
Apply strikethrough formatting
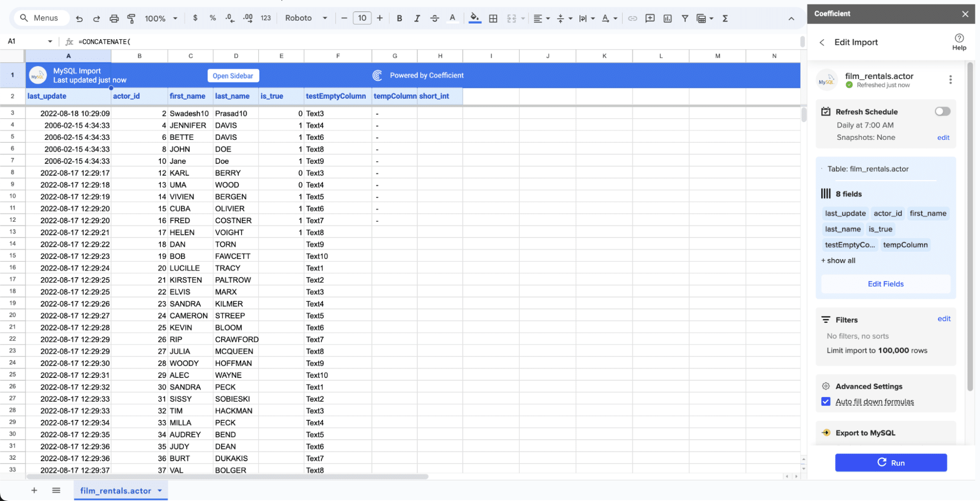pyautogui.click(x=434, y=18)
